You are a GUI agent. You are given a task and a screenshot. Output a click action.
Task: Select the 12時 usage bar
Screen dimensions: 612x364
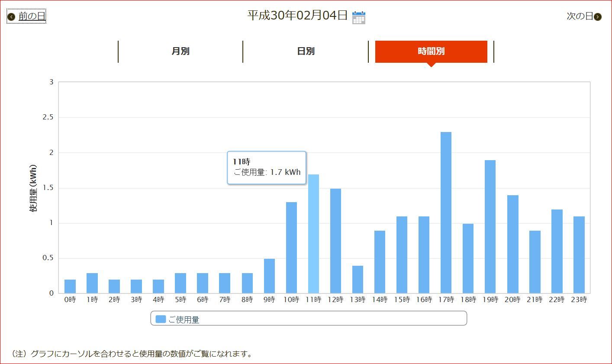click(x=335, y=241)
